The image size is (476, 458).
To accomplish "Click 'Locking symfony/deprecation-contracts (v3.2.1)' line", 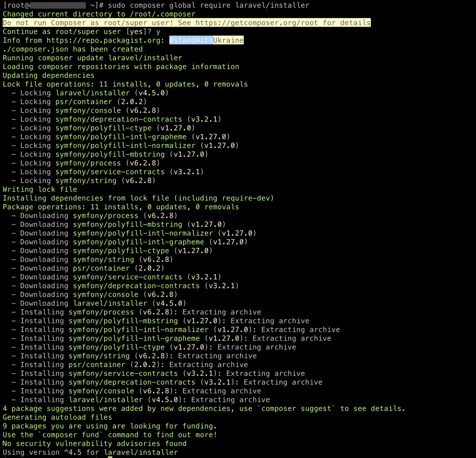I will point(116,119).
